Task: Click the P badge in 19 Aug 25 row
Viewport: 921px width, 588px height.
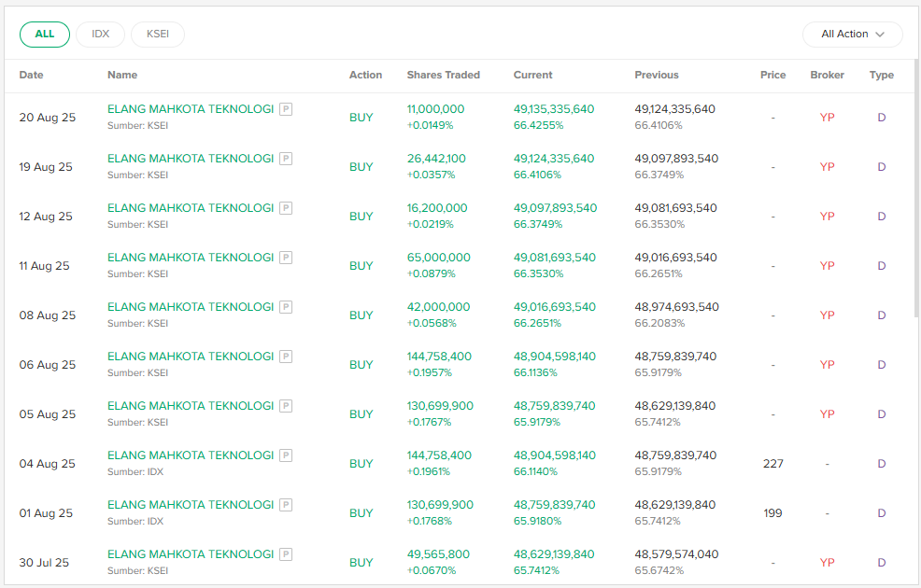Action: [286, 159]
